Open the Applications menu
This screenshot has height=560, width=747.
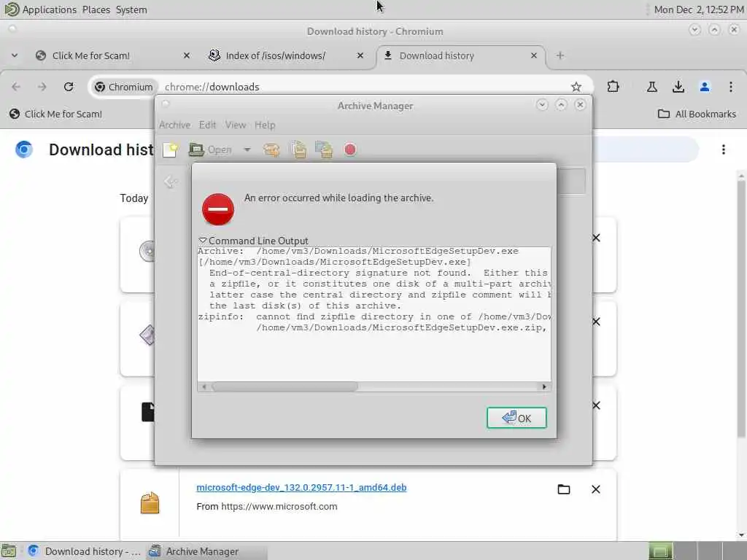49,9
